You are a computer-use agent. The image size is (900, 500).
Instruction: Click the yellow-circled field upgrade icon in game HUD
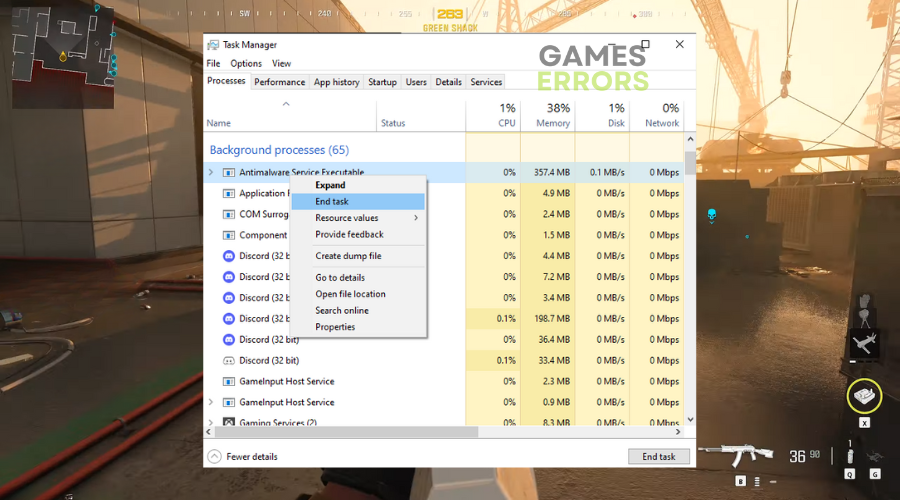click(864, 396)
